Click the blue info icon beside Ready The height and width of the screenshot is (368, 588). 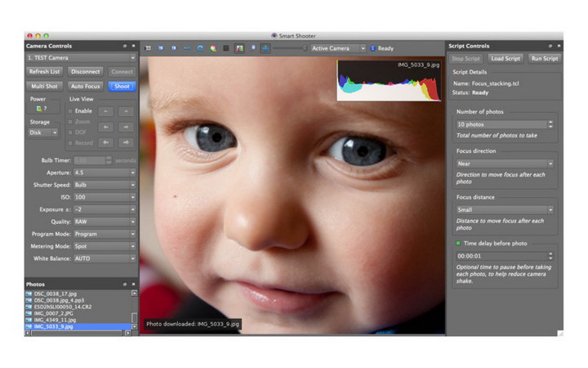pos(372,48)
